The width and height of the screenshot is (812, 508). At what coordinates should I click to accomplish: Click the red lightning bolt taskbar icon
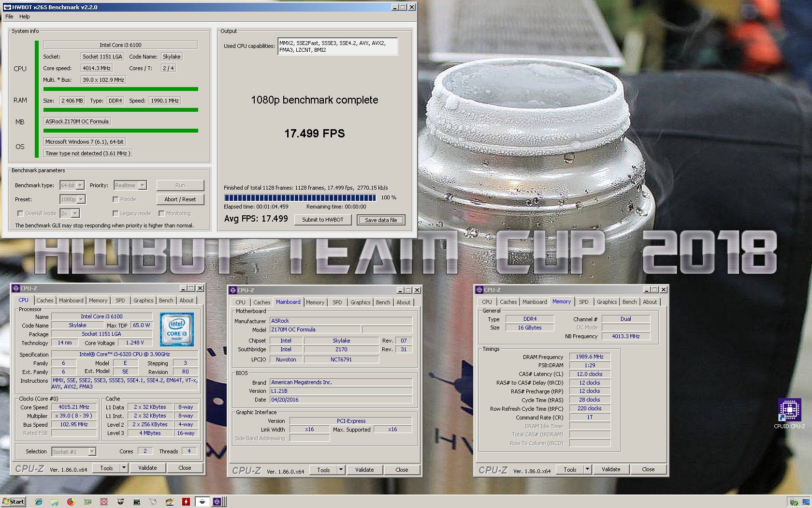coord(186,502)
